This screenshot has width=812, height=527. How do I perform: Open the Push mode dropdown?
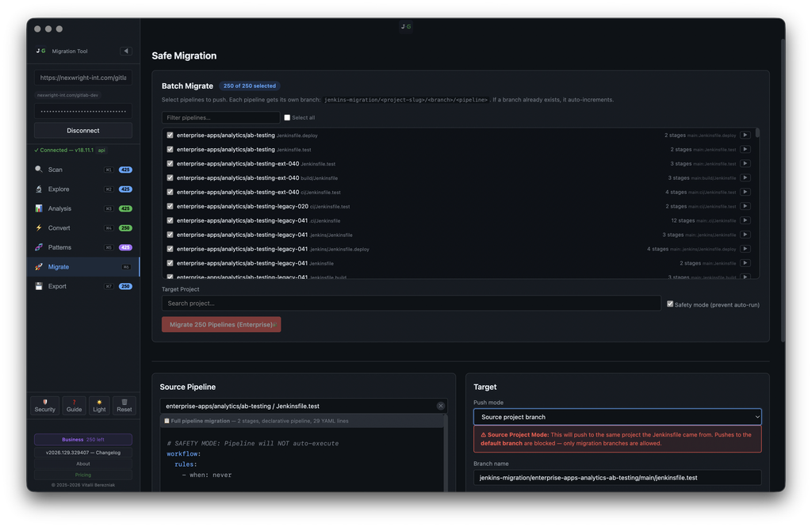click(617, 417)
